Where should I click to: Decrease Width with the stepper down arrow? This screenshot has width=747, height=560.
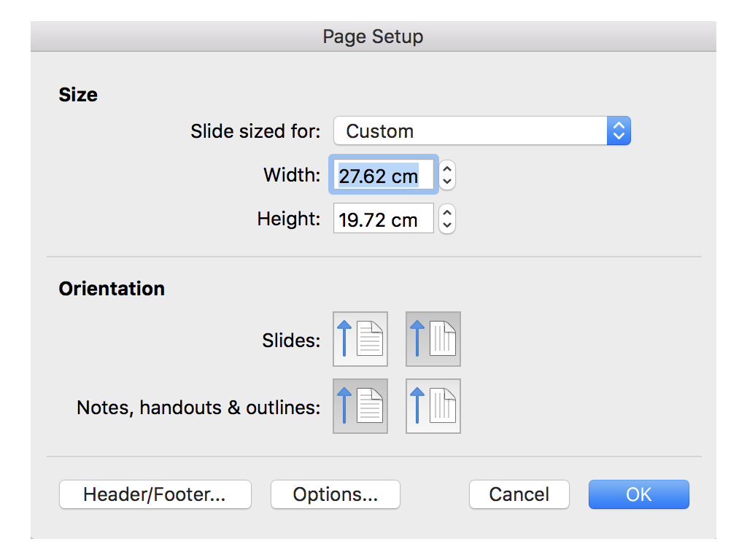pos(448,181)
